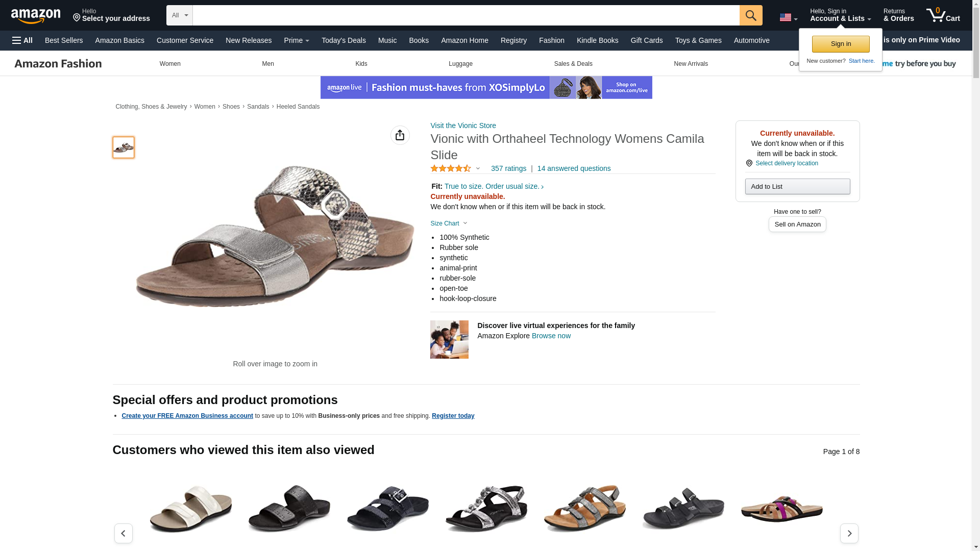
Task: Select the sandal thumbnail image
Action: pyautogui.click(x=123, y=147)
